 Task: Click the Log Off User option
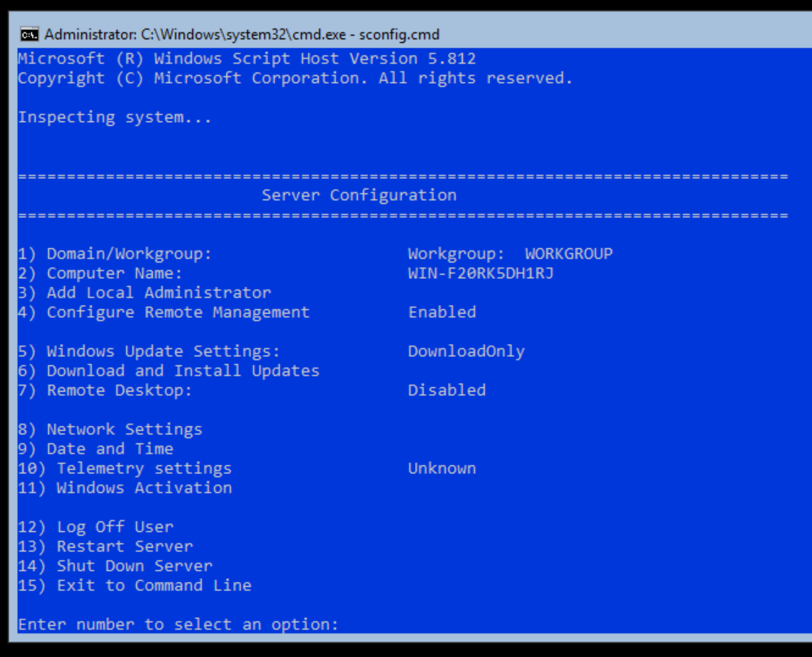click(x=95, y=527)
